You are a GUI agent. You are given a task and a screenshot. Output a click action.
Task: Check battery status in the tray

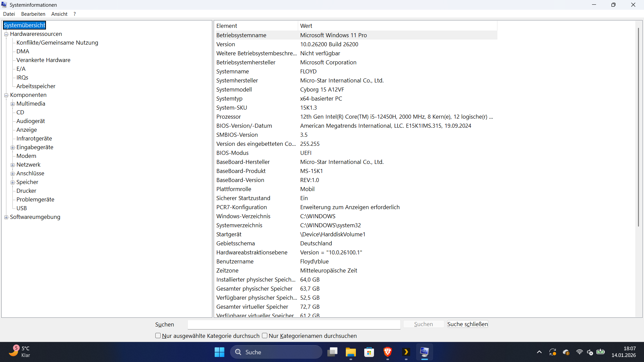601,352
